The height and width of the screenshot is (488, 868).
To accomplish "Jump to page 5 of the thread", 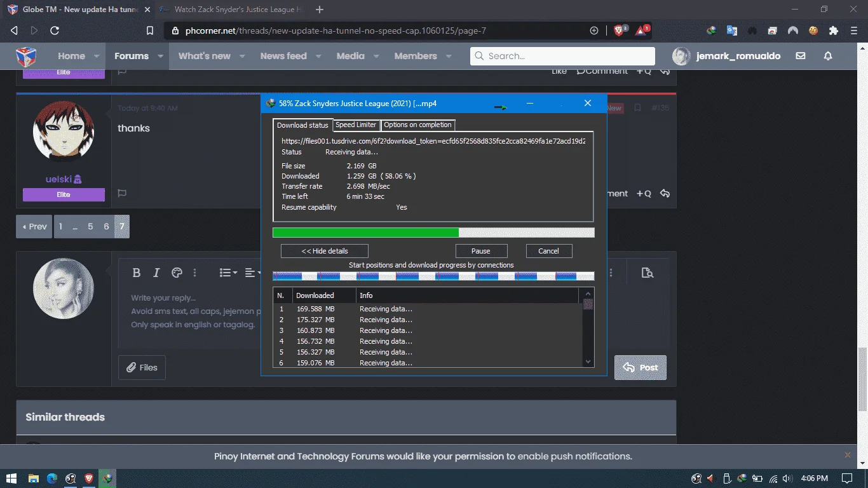I will pyautogui.click(x=90, y=226).
